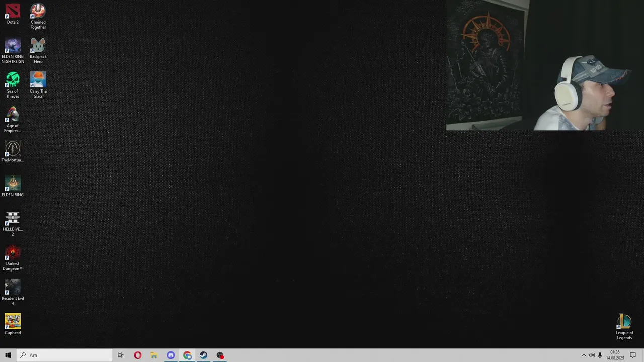644x362 pixels.
Task: Click the ELDEN RING NIGHTREIGN shortcut
Action: 13,51
